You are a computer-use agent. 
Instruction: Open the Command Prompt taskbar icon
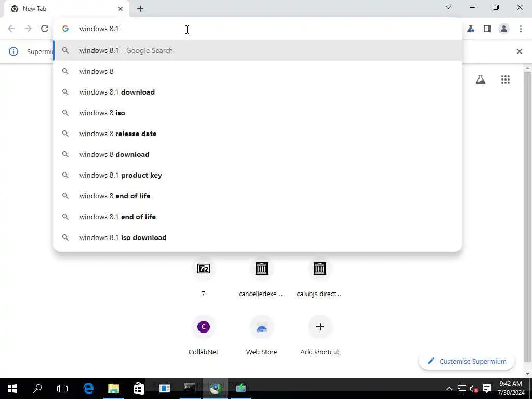tap(190, 389)
